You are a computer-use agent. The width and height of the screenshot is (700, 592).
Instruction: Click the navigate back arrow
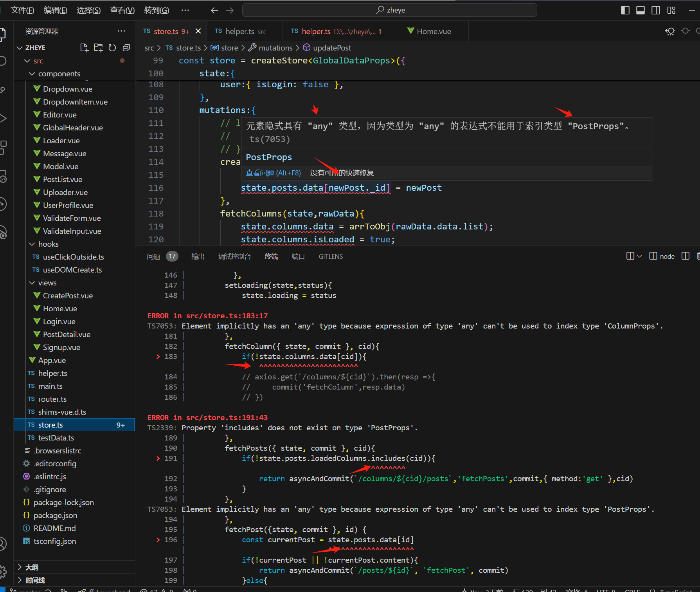click(214, 10)
